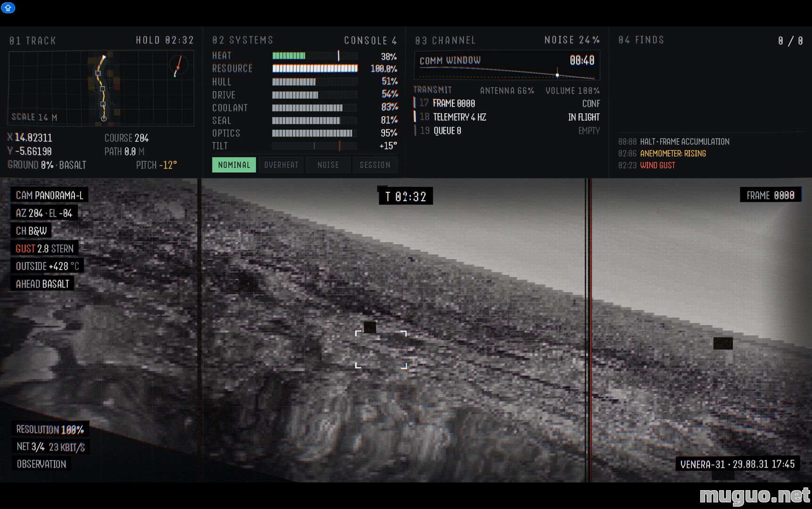Click the CONSOLE 4 label
The height and width of the screenshot is (509, 812).
coord(371,40)
